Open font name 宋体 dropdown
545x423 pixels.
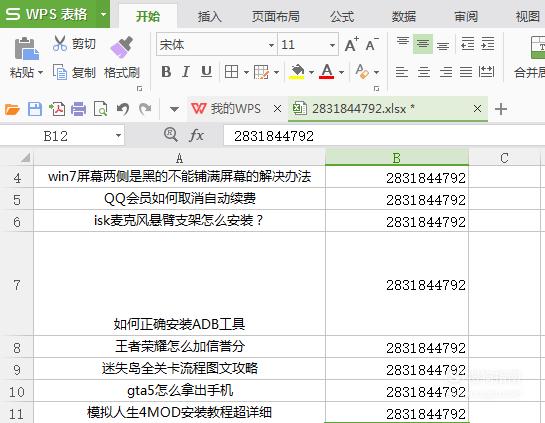[271, 45]
